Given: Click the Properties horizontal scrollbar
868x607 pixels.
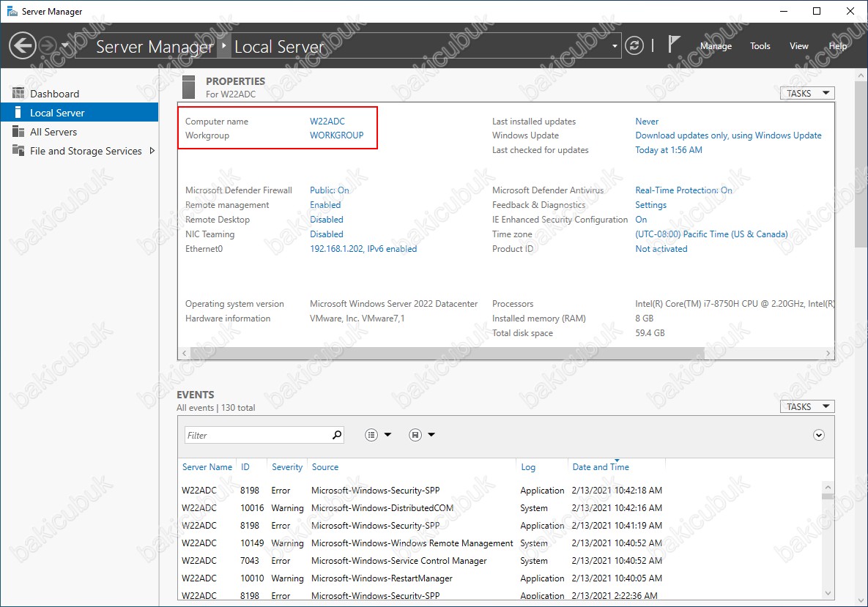Looking at the screenshot, I should (x=448, y=353).
